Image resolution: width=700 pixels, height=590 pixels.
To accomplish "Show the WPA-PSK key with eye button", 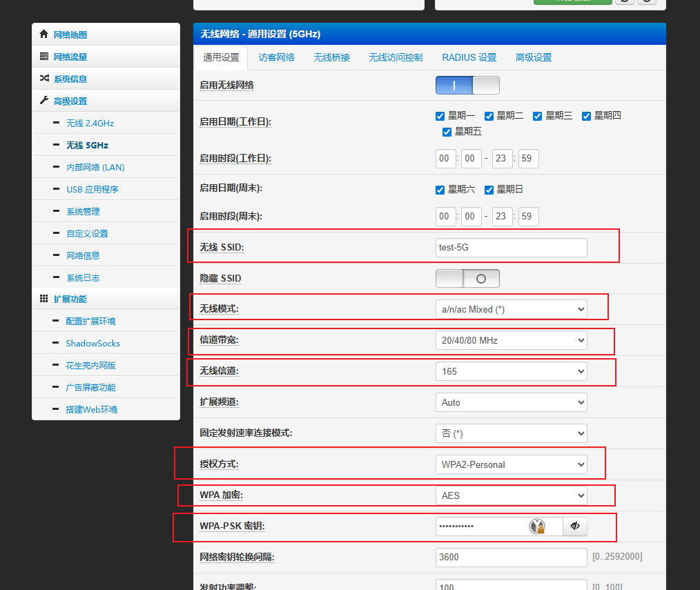I will click(575, 527).
